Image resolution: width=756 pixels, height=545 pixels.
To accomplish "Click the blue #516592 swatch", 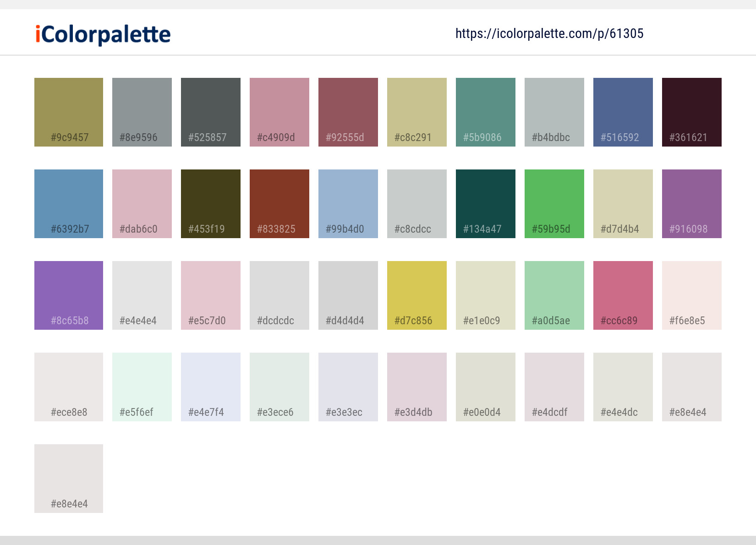I will [623, 112].
